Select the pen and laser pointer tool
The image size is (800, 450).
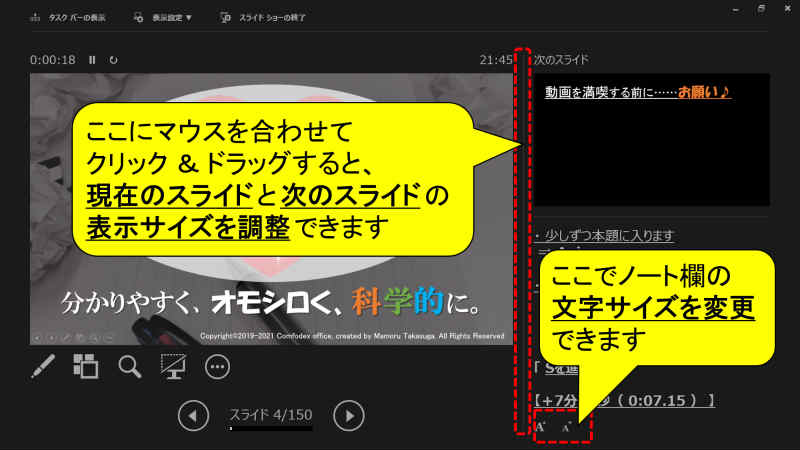[x=43, y=366]
